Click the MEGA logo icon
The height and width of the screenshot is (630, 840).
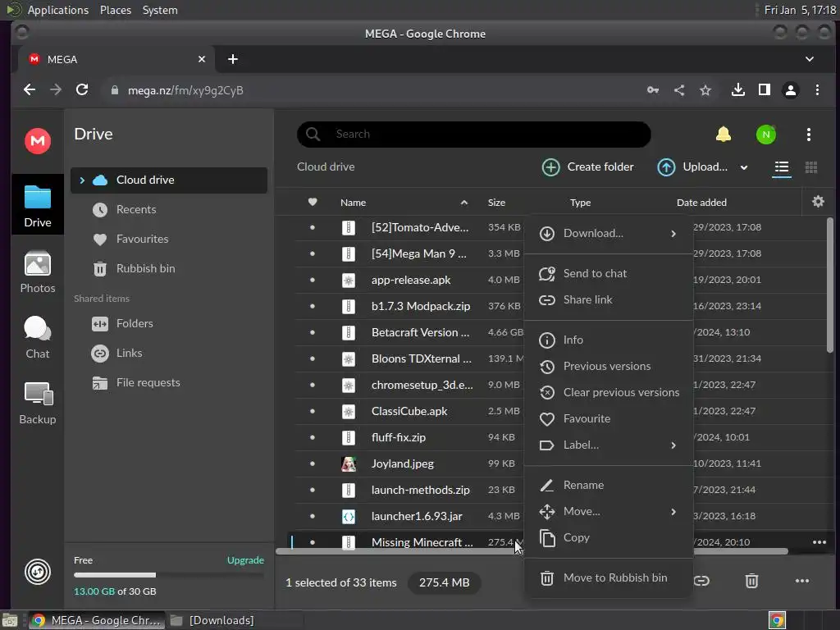(x=38, y=141)
